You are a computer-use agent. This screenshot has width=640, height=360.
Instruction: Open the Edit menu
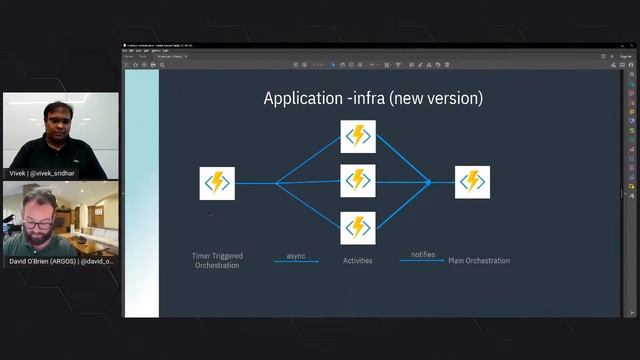pos(131,51)
